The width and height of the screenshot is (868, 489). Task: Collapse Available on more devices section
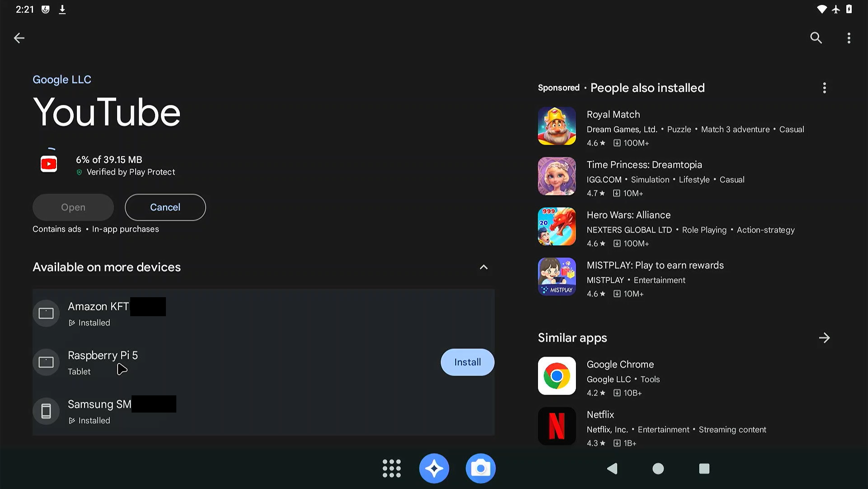[483, 267]
